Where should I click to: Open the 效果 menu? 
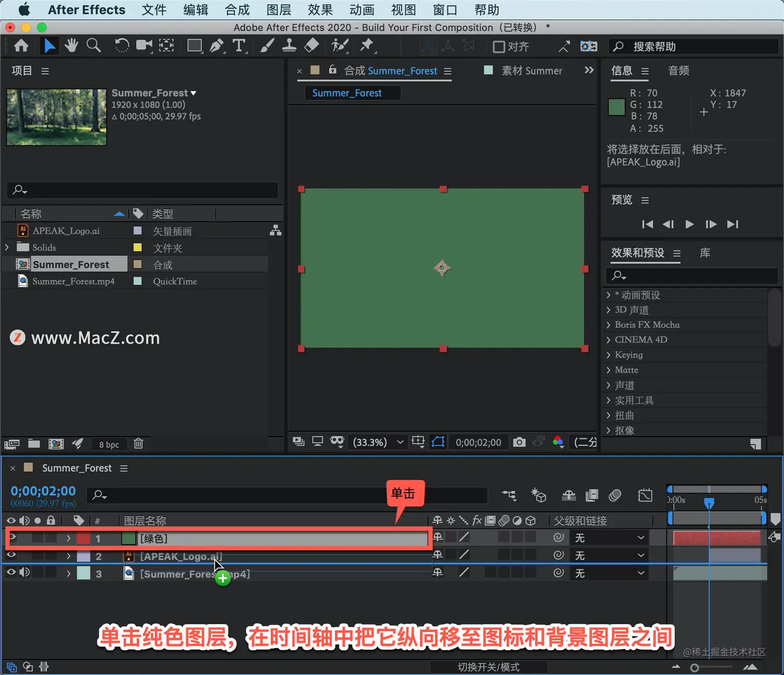pos(320,10)
